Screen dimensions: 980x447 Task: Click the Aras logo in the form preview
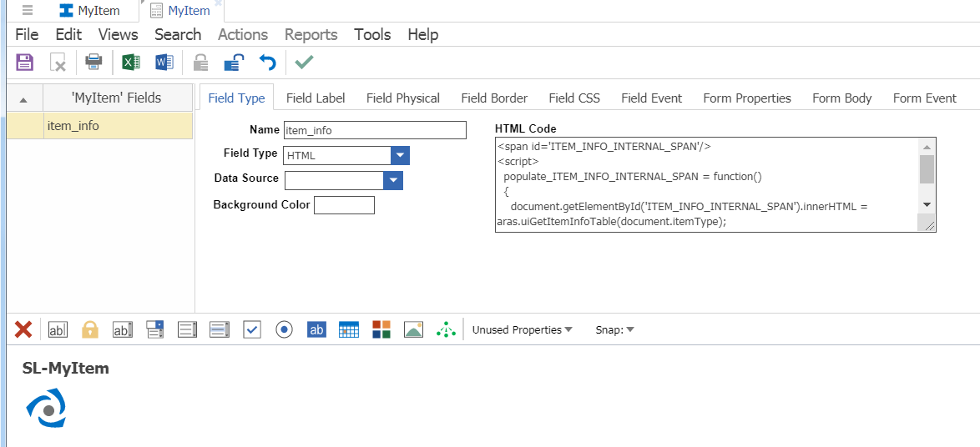point(46,409)
